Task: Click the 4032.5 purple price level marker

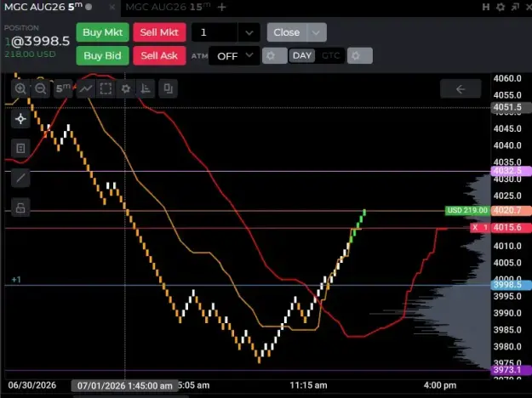Action: (x=512, y=171)
